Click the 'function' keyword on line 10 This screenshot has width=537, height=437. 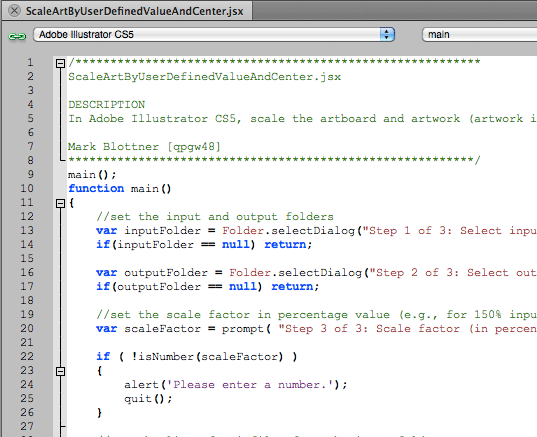pyautogui.click(x=96, y=188)
